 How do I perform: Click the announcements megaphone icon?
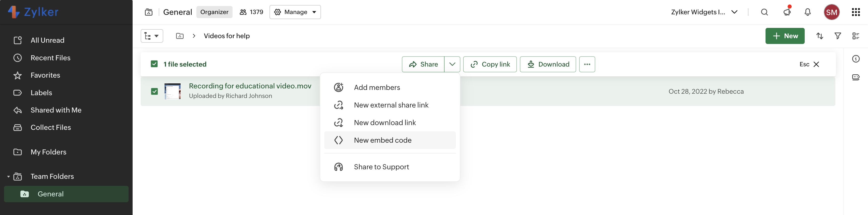(787, 12)
